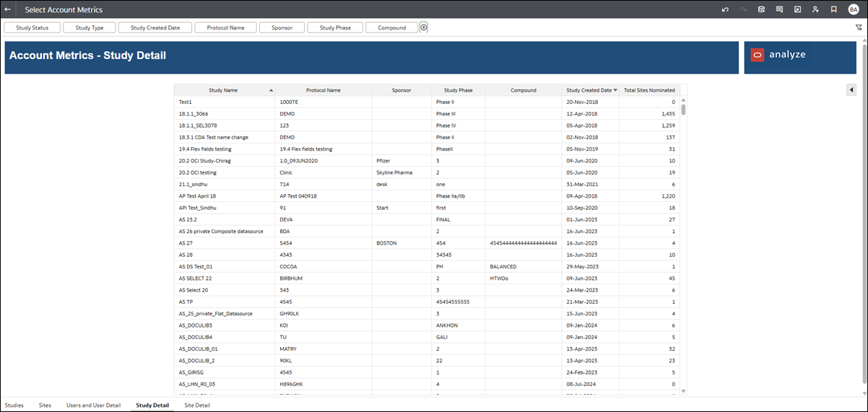Open the Study Type filter
The height and width of the screenshot is (412, 868).
[x=90, y=27]
